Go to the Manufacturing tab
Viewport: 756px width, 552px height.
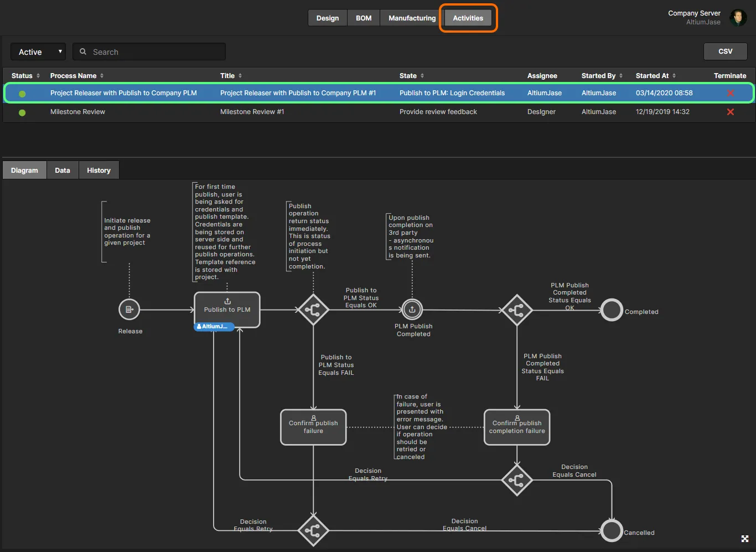[x=412, y=18]
